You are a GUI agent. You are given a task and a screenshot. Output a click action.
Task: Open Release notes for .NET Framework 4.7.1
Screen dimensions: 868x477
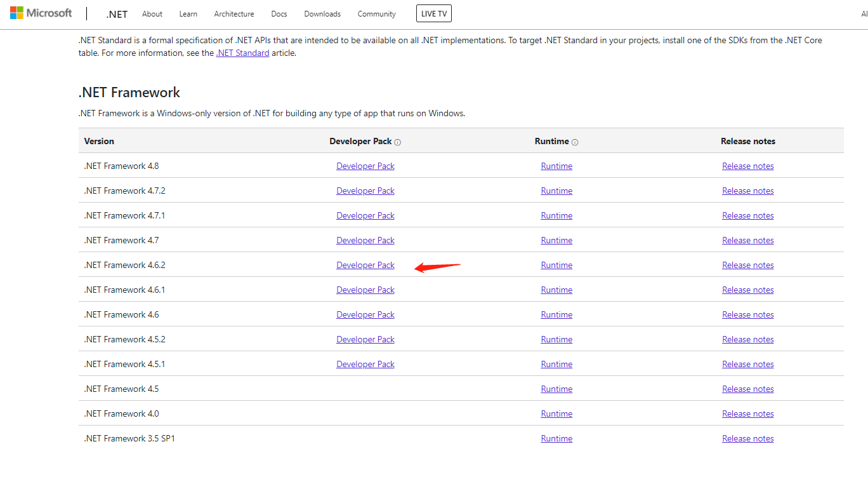click(748, 215)
